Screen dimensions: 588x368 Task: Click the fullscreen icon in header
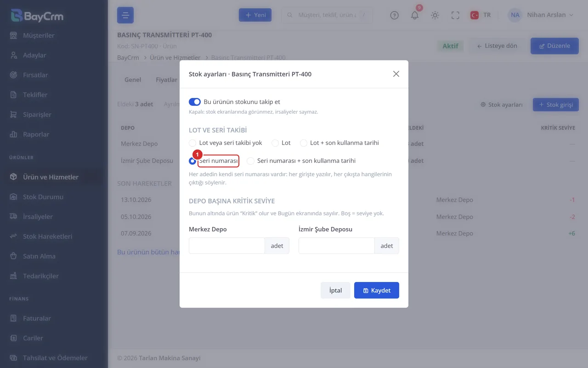(x=455, y=15)
